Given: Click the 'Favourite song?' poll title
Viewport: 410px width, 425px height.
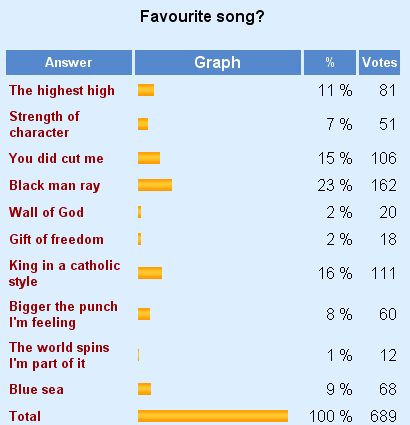Looking at the screenshot, I should pos(202,16).
